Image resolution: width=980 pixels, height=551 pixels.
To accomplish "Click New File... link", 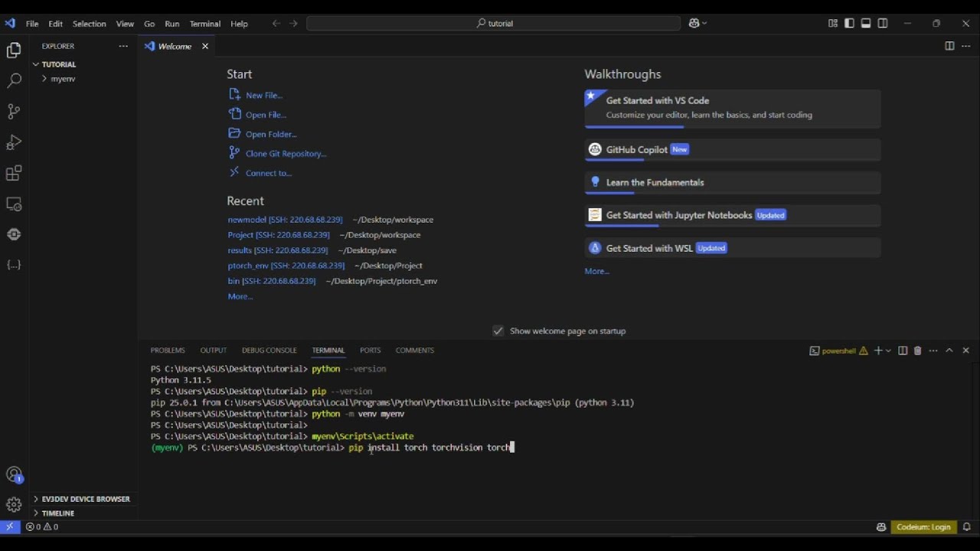I will (x=263, y=95).
